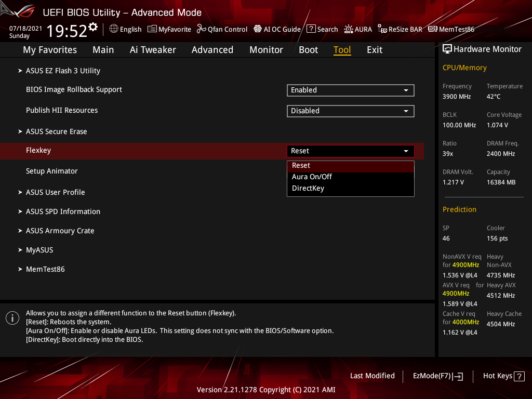Open the Publish HII Resources dropdown
Viewport: 532px width, 399px height.
pyautogui.click(x=350, y=111)
